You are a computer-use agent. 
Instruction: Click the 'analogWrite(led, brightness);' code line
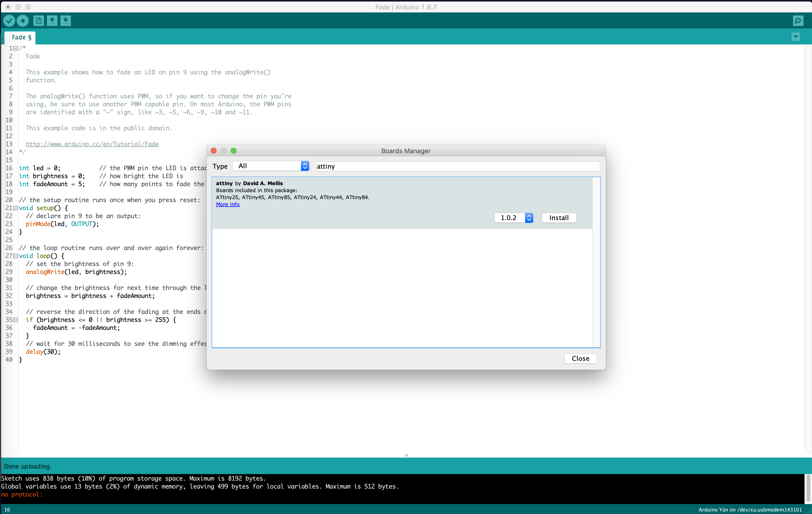point(77,272)
